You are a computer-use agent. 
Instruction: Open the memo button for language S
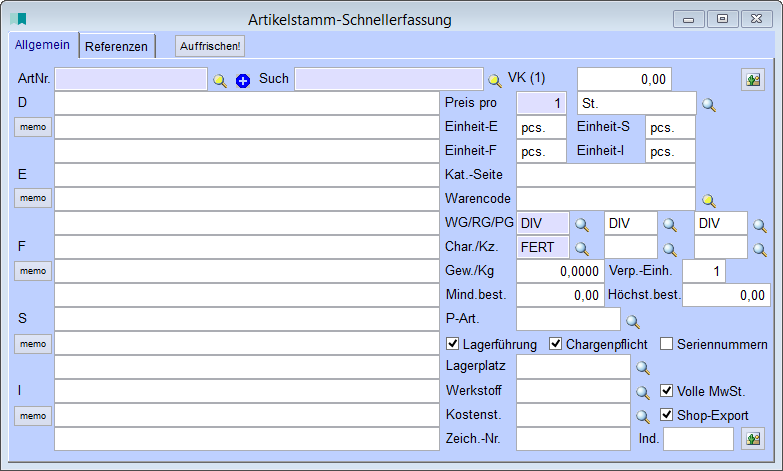[33, 344]
